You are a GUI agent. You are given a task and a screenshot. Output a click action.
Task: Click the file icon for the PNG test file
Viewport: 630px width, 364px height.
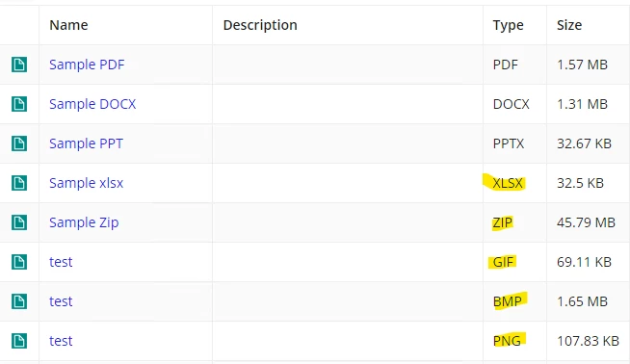click(x=19, y=341)
